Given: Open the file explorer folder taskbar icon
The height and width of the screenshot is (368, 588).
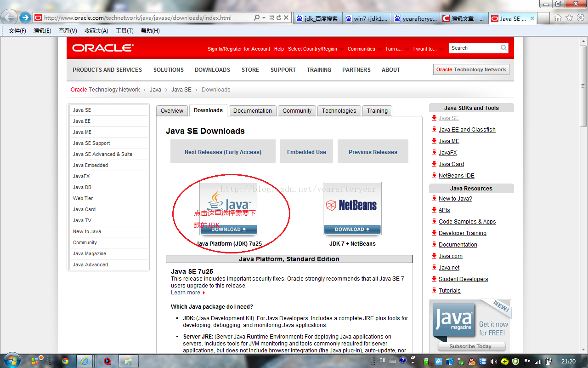Looking at the screenshot, I should [128, 361].
